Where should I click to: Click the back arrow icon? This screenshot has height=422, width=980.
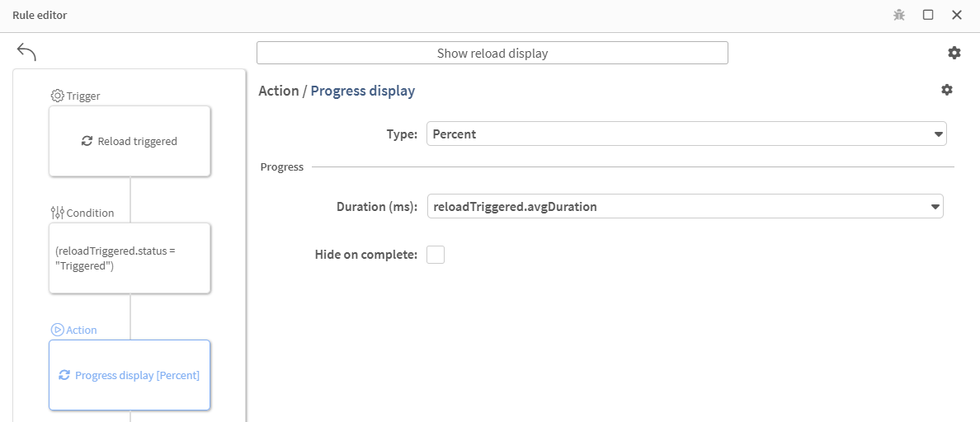coord(26,52)
